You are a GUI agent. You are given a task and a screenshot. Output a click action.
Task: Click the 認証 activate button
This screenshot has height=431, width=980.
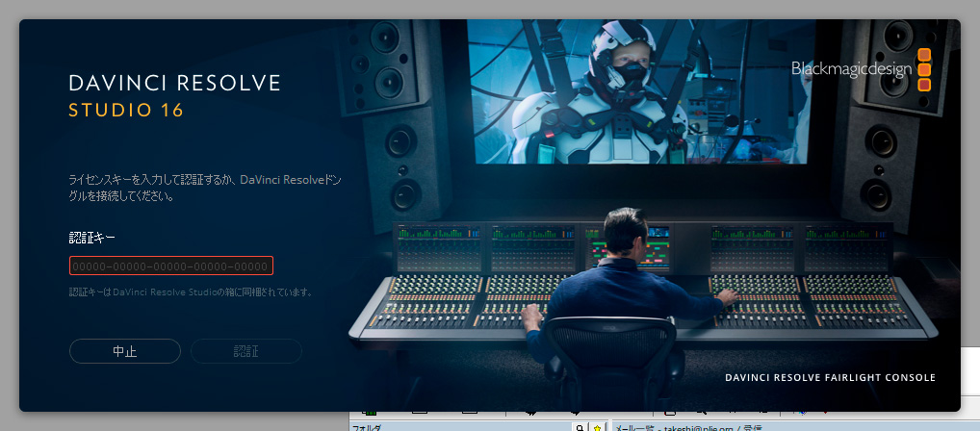point(246,351)
